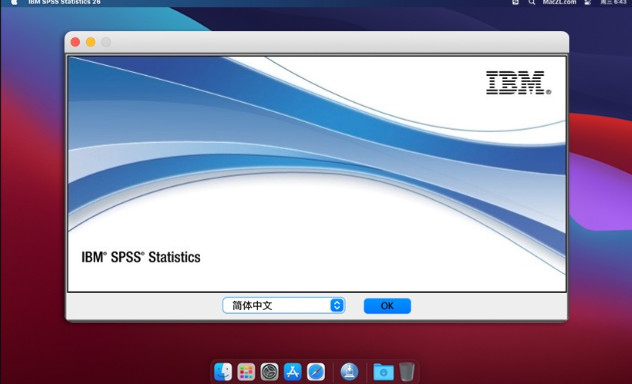Open the 简体中文 language dropdown
The height and width of the screenshot is (384, 632).
pos(283,305)
